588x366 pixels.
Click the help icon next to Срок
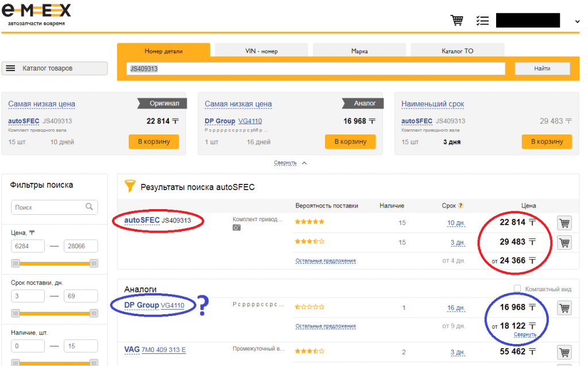pyautogui.click(x=461, y=206)
